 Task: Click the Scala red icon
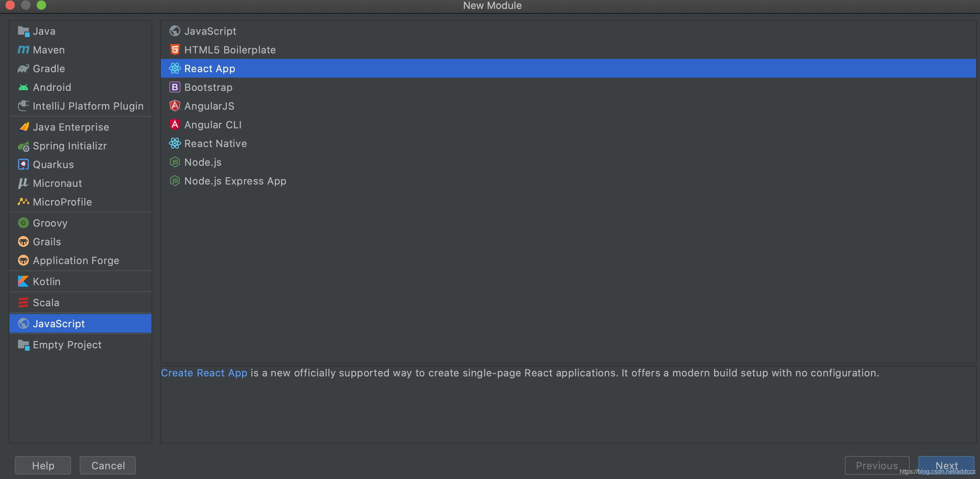tap(23, 302)
